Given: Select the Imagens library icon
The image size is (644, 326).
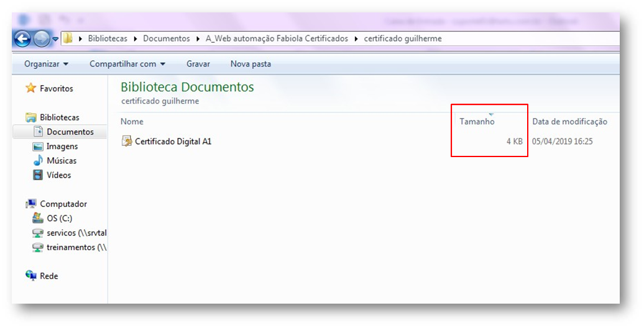Looking at the screenshot, I should (x=37, y=147).
